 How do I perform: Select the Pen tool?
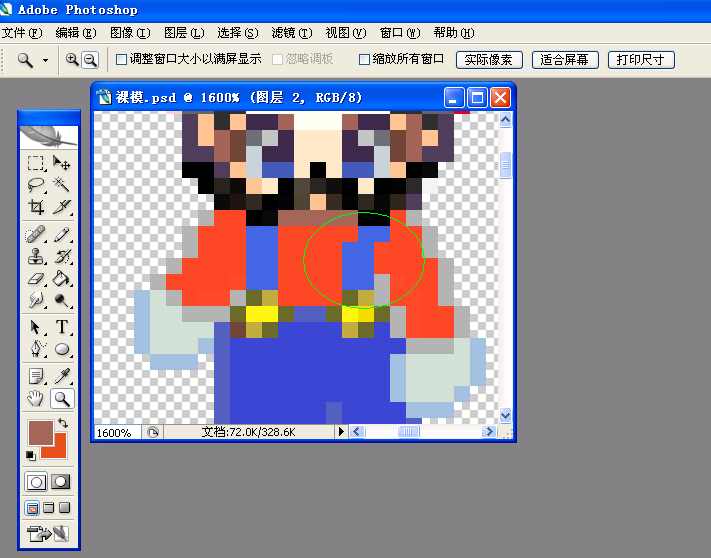click(36, 349)
